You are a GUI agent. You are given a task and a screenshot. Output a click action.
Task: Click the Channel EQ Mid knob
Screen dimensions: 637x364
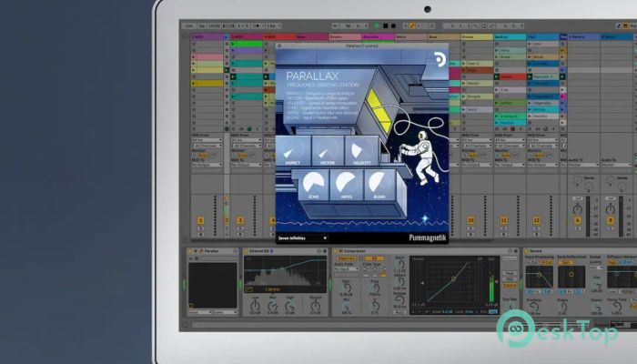[273, 306]
